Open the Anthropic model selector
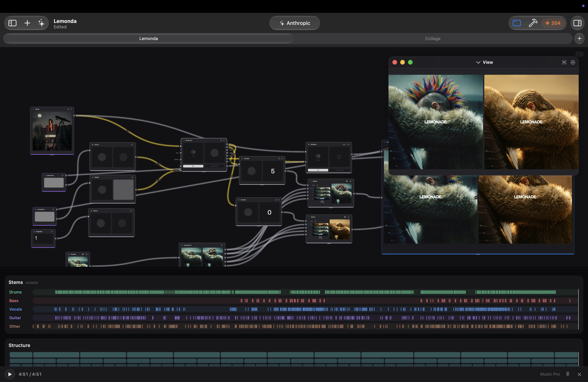Screen dimensions: 588x382 tap(295, 23)
